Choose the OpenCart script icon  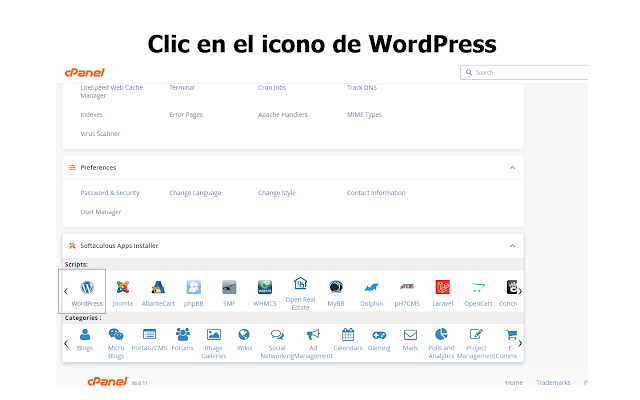point(478,288)
